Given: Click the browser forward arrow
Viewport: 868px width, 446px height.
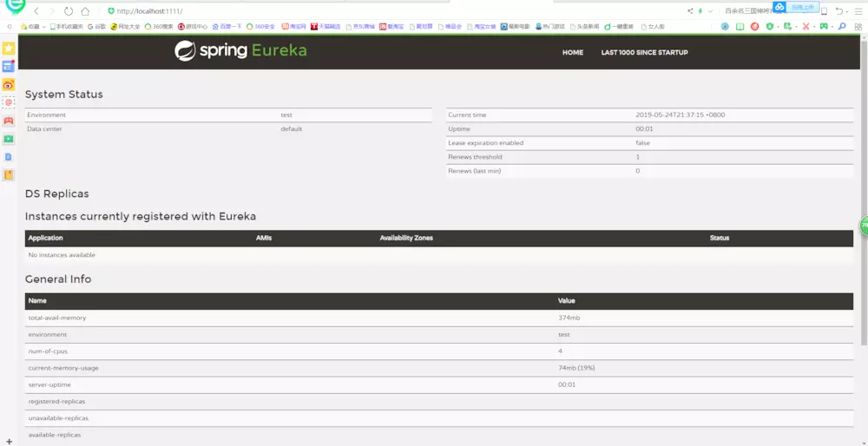Looking at the screenshot, I should [52, 11].
